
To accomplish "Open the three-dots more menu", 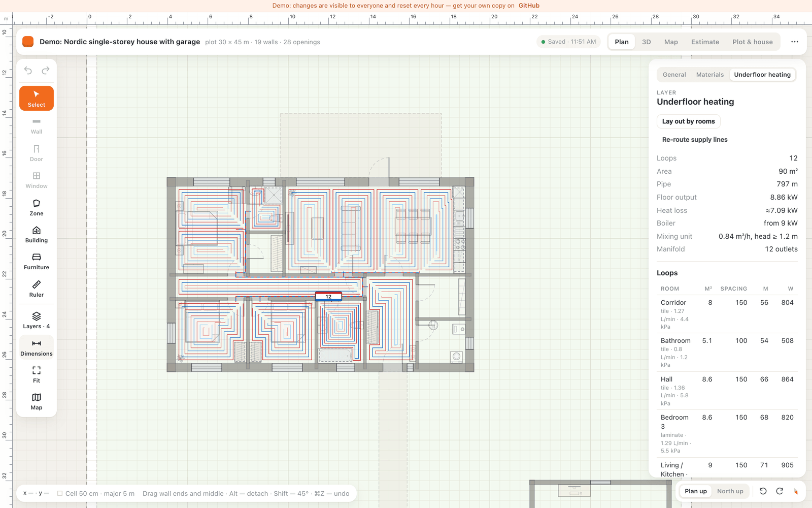I will [x=795, y=42].
